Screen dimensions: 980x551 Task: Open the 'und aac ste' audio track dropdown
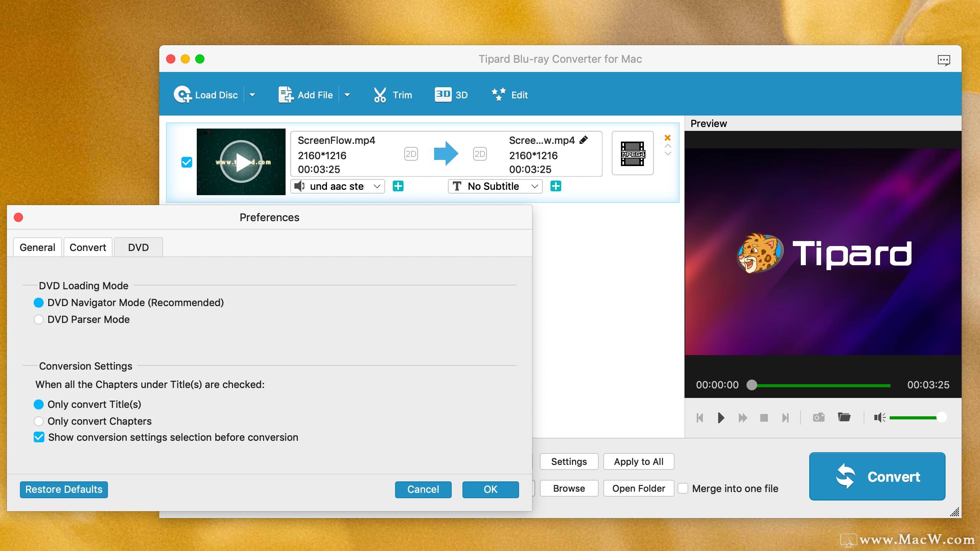[x=338, y=186]
